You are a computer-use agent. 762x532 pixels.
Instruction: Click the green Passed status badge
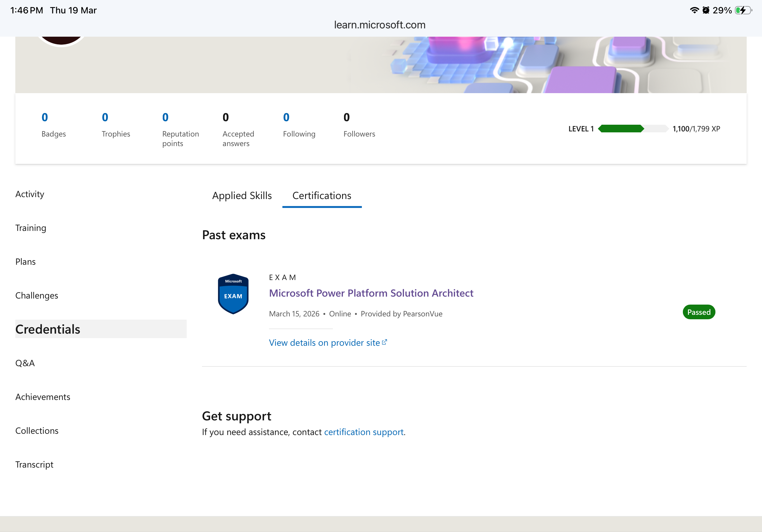698,312
